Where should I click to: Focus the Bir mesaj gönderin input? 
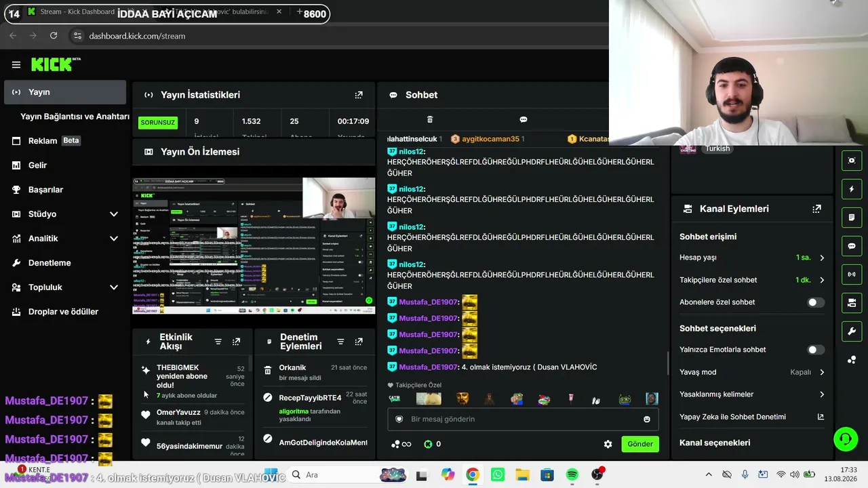(x=522, y=419)
